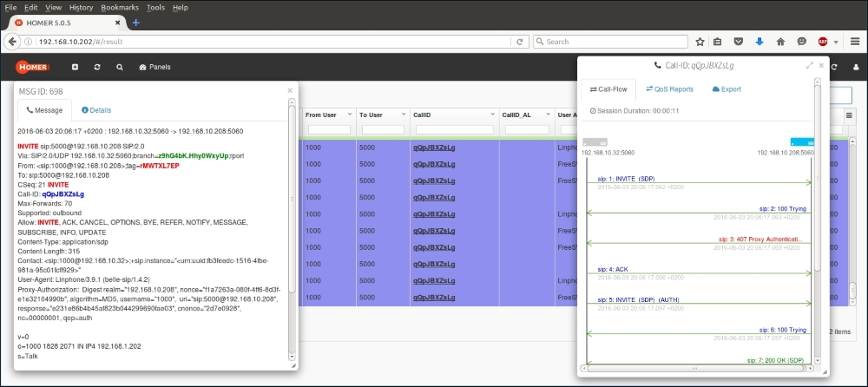
Task: Click the Call-Flow dialog vertical scrollbar
Action: click(818, 178)
